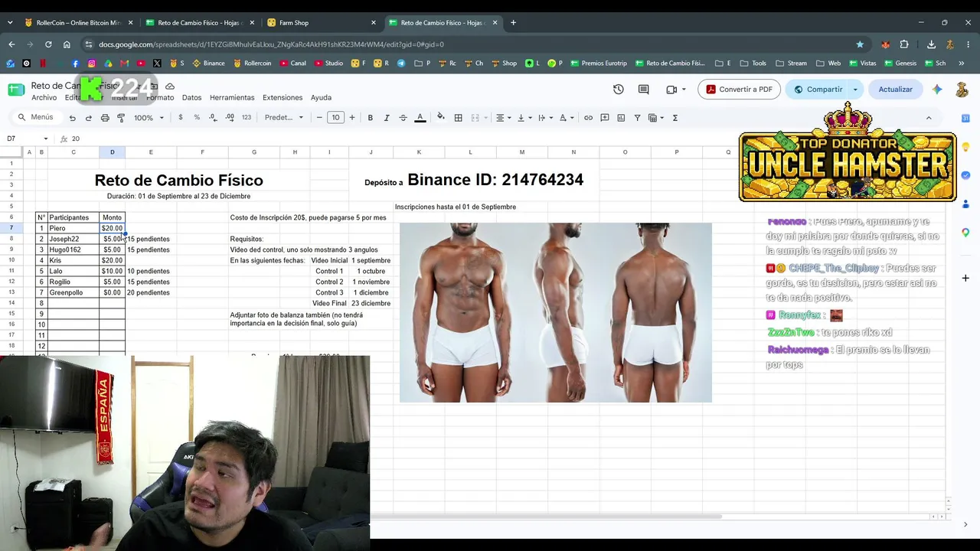Open the Ayuda menu

click(x=321, y=98)
